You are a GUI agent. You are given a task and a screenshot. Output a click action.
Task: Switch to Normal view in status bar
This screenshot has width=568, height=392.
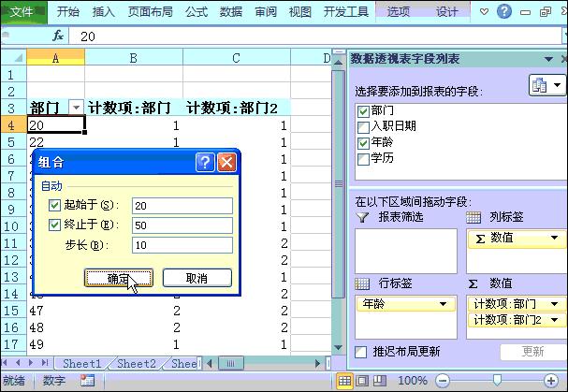pyautogui.click(x=344, y=381)
